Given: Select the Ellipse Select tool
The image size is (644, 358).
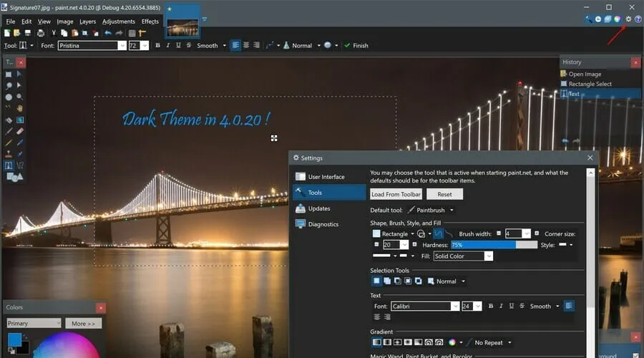Looking at the screenshot, I should tap(9, 97).
